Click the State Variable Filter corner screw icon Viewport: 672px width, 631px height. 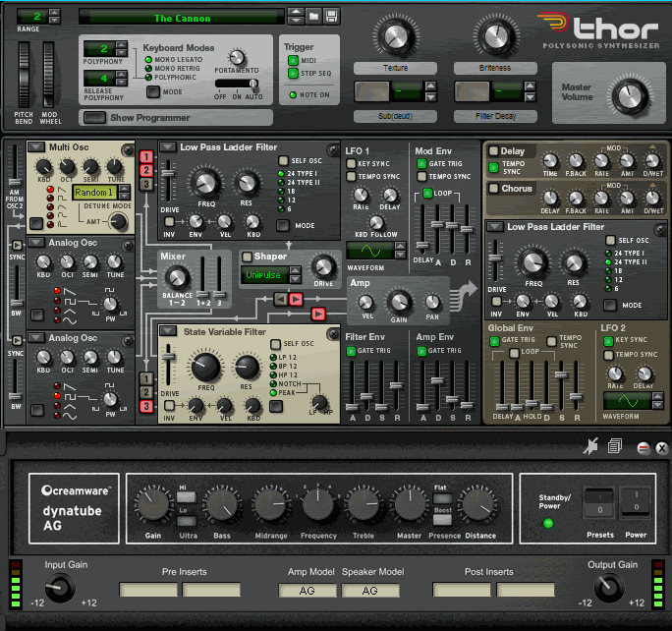coord(333,334)
